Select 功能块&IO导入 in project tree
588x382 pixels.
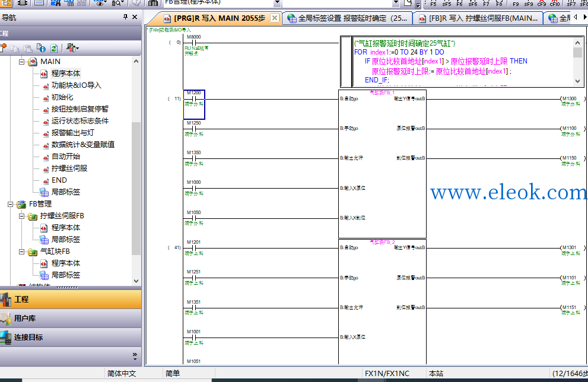76,85
